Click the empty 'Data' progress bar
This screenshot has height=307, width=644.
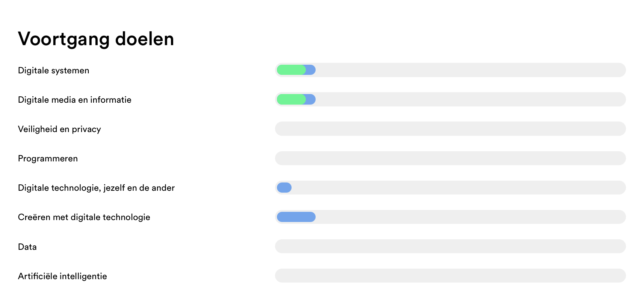pyautogui.click(x=451, y=246)
